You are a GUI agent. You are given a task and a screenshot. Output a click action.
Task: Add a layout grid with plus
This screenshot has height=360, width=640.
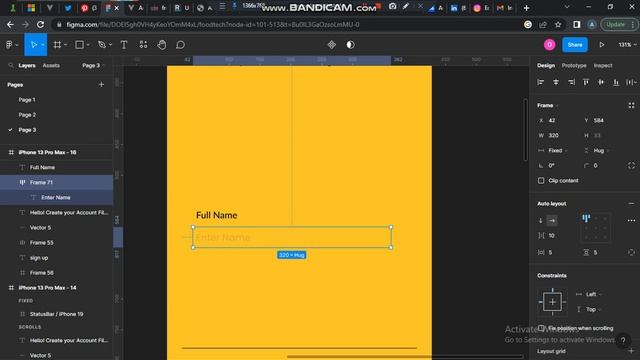tap(631, 351)
